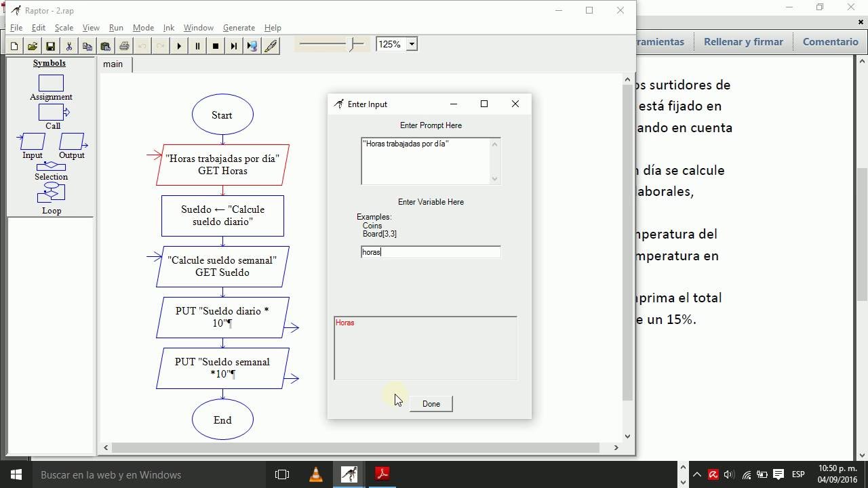Image resolution: width=868 pixels, height=488 pixels.
Task: Open the View menu
Action: click(x=91, y=28)
